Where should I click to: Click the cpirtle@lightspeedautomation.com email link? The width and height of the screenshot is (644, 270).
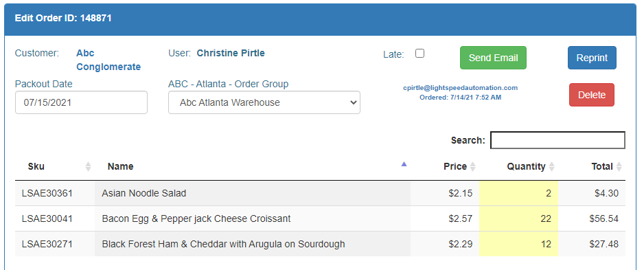click(x=460, y=88)
